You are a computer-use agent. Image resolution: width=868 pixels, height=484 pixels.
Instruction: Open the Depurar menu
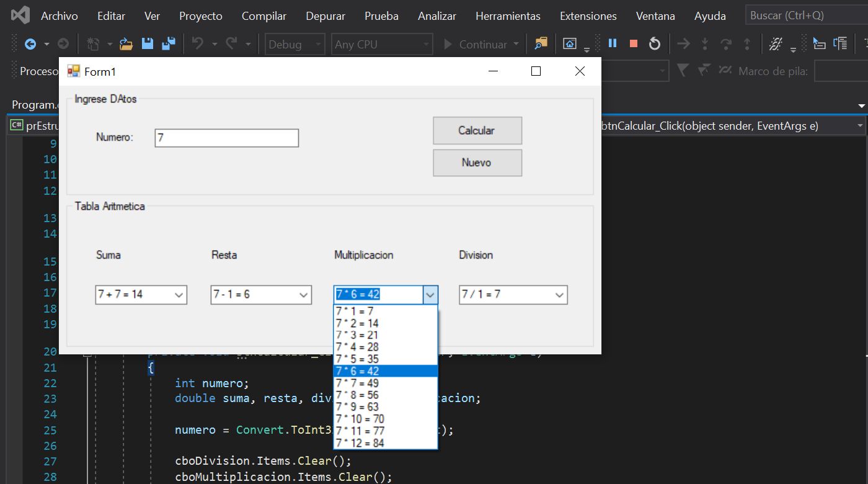pos(325,16)
